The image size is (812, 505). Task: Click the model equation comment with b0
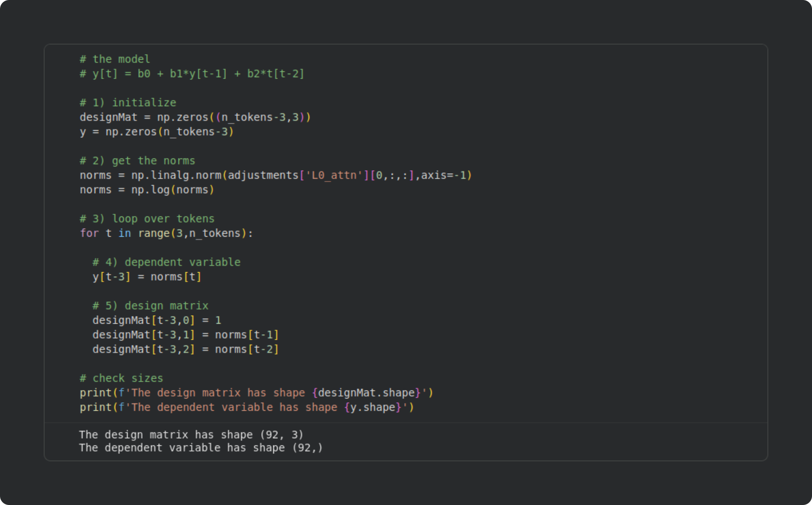pos(192,74)
